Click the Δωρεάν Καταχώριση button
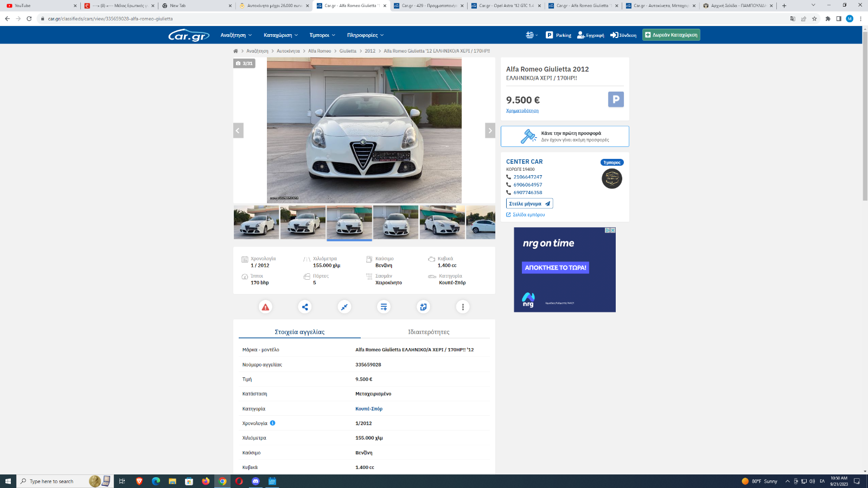Image resolution: width=868 pixels, height=488 pixels. [671, 35]
